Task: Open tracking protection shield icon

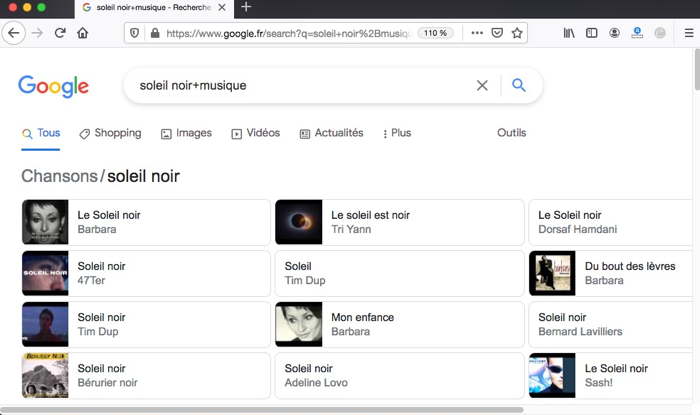Action: [134, 33]
